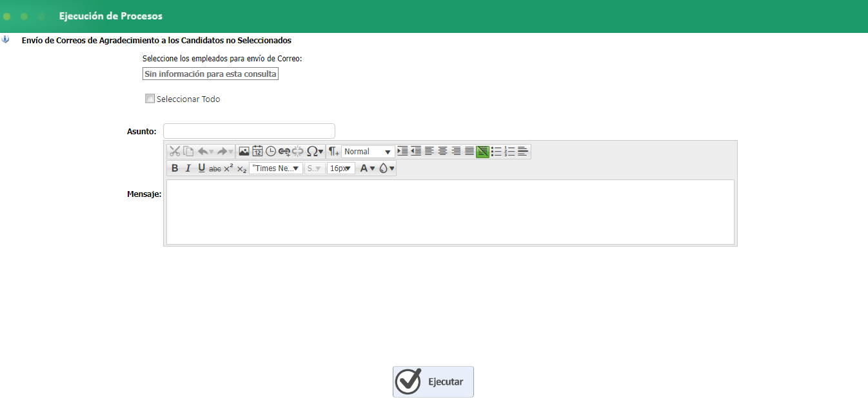The width and height of the screenshot is (868, 417).
Task: Toggle Underline formatting
Action: [x=202, y=168]
